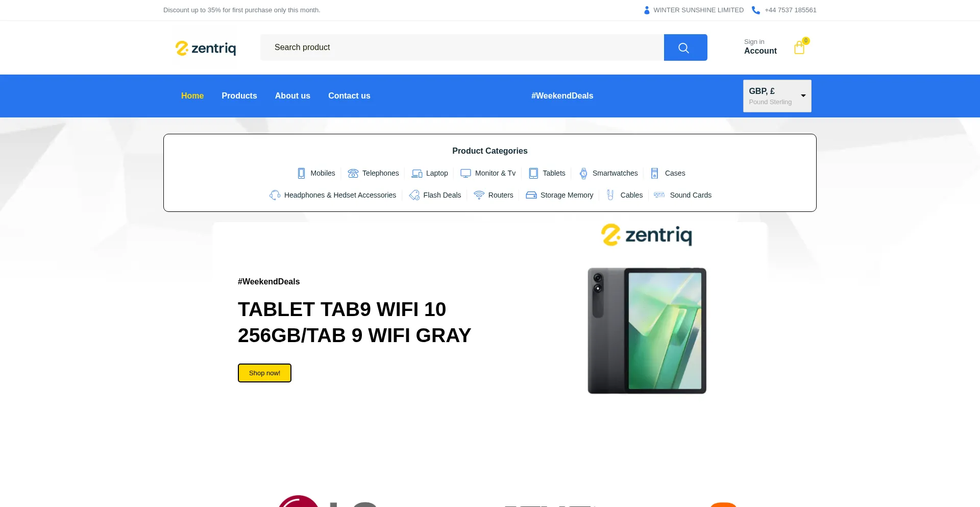
Task: Expand the GBP currency dropdown
Action: [x=777, y=96]
